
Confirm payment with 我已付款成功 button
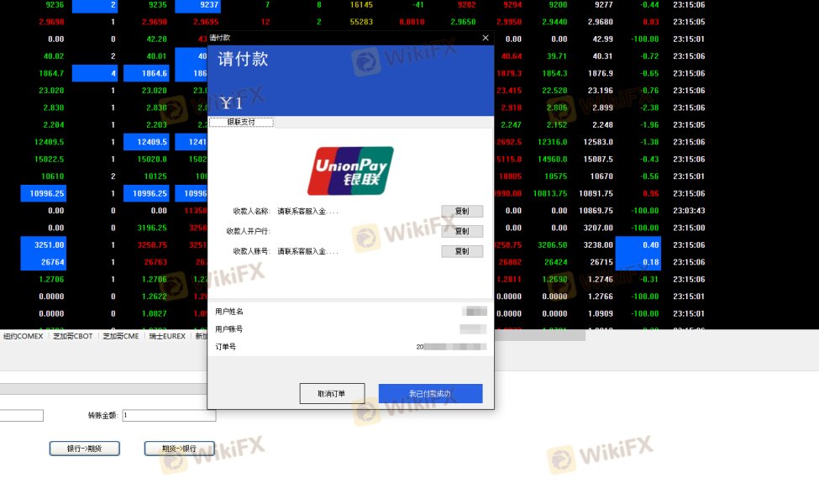click(430, 394)
